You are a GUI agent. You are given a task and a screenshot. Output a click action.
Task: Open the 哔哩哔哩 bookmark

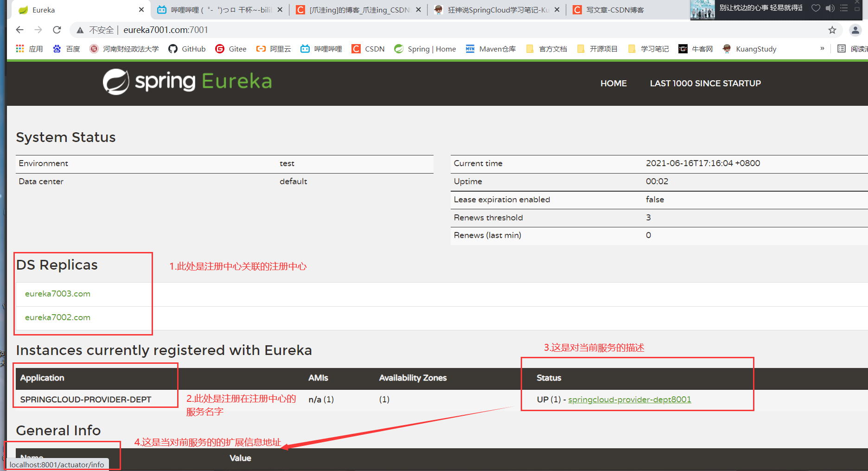[x=321, y=49]
